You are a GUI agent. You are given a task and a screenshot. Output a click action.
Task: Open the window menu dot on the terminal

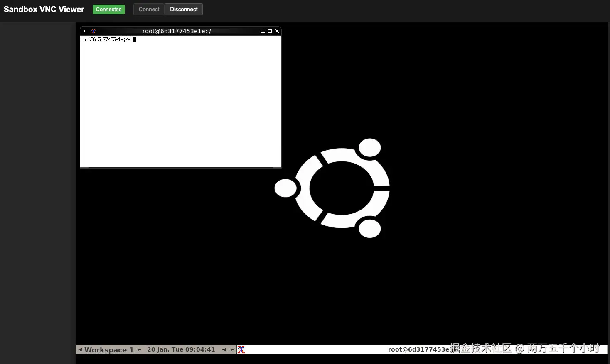click(84, 31)
